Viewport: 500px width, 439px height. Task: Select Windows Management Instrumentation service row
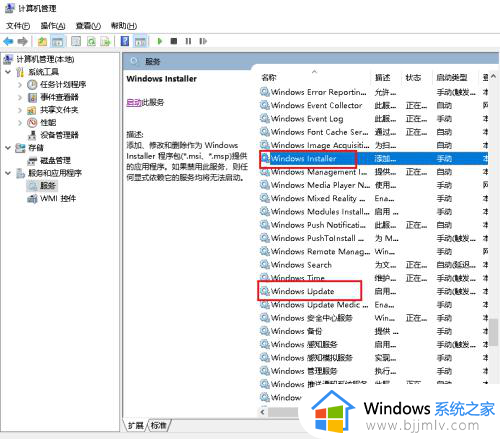(x=374, y=172)
